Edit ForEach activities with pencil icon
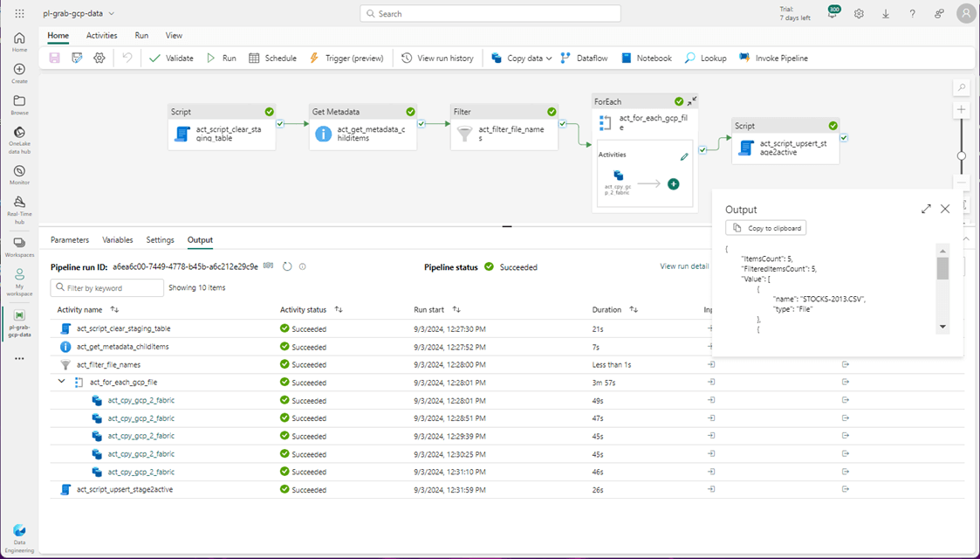The height and width of the screenshot is (559, 980). coord(684,156)
